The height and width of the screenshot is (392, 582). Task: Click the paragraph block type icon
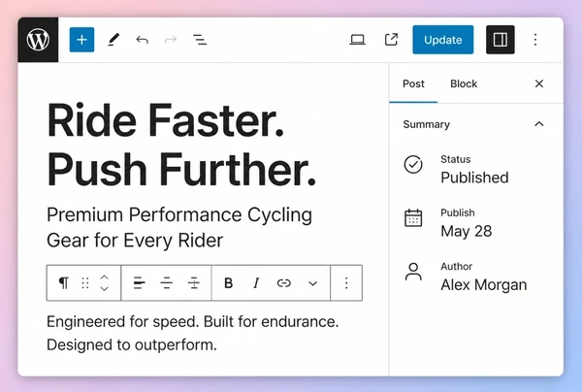(64, 283)
